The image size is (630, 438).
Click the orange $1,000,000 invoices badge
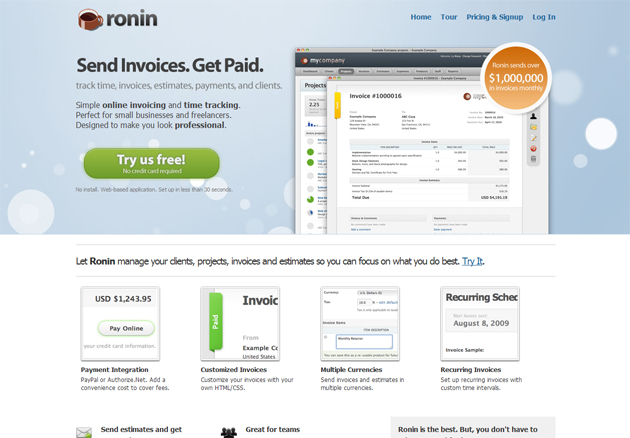tap(516, 78)
